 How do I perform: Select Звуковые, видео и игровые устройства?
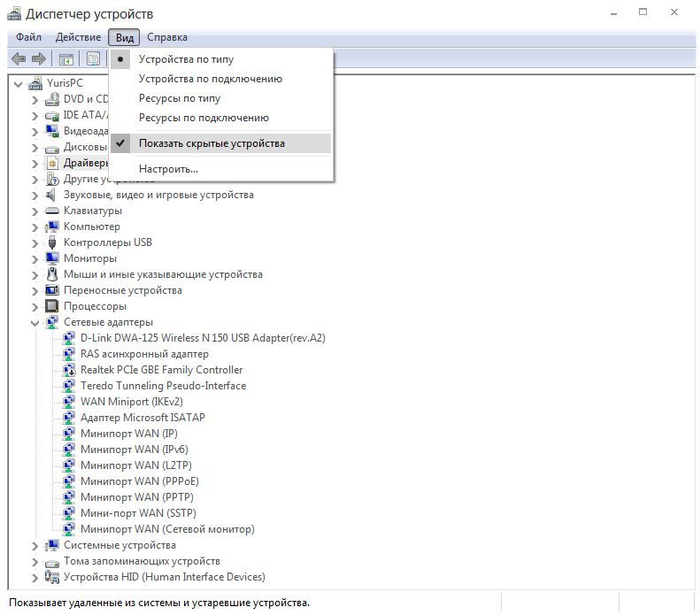pos(158,195)
